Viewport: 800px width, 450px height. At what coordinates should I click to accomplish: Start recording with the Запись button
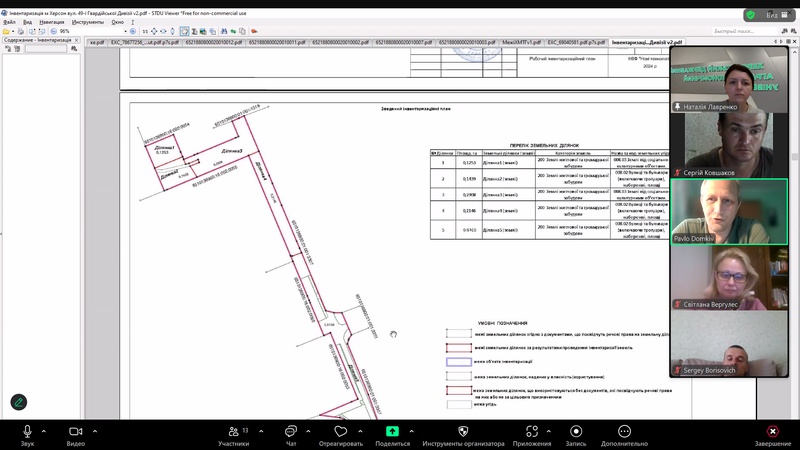coord(576,430)
